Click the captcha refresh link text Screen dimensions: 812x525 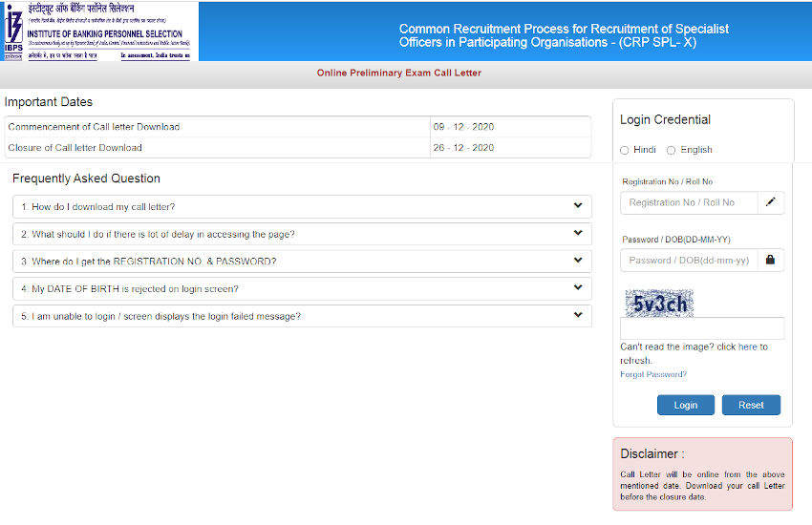point(741,346)
